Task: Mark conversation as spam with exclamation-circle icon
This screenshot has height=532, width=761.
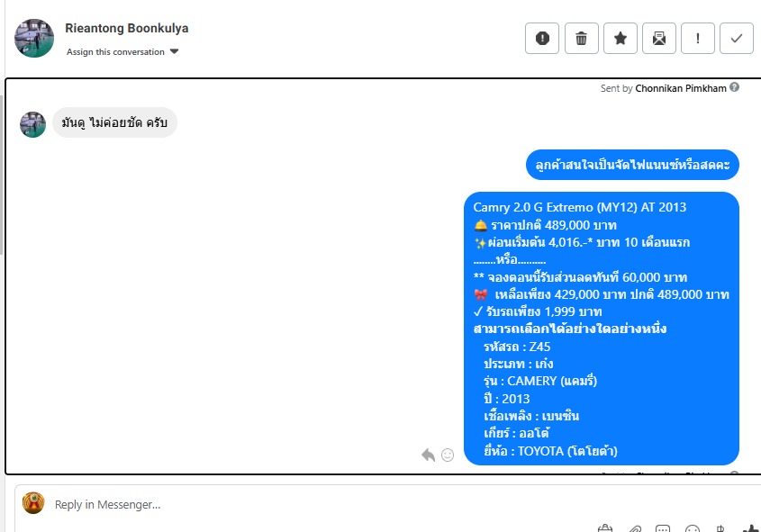Action: [x=542, y=38]
